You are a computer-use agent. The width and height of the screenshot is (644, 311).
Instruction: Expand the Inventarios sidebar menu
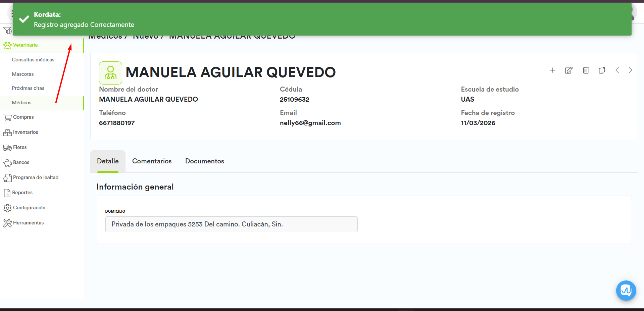click(25, 132)
